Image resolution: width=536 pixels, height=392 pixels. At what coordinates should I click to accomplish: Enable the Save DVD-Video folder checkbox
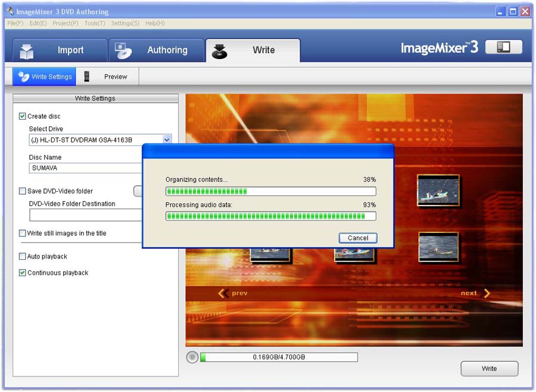tap(23, 191)
